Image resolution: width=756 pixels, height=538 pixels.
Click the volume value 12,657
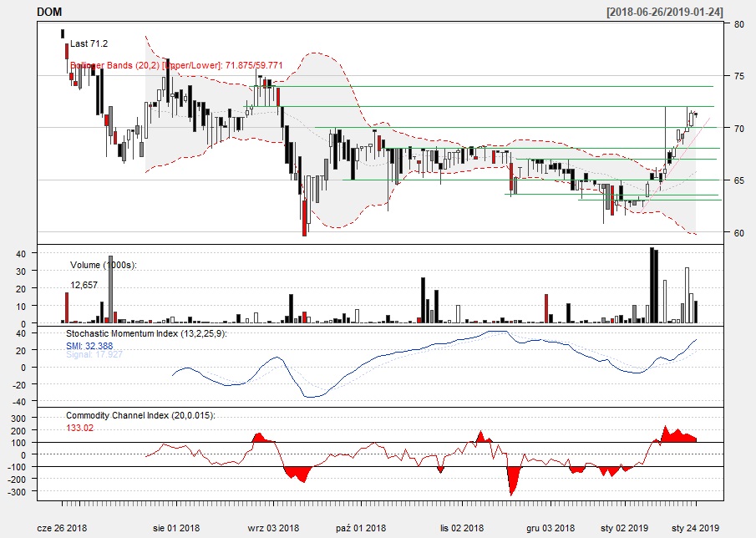[x=84, y=286]
